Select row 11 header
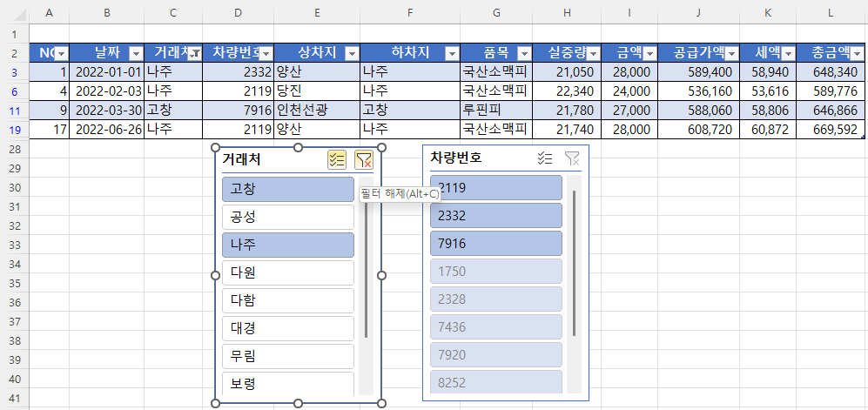 click(15, 111)
